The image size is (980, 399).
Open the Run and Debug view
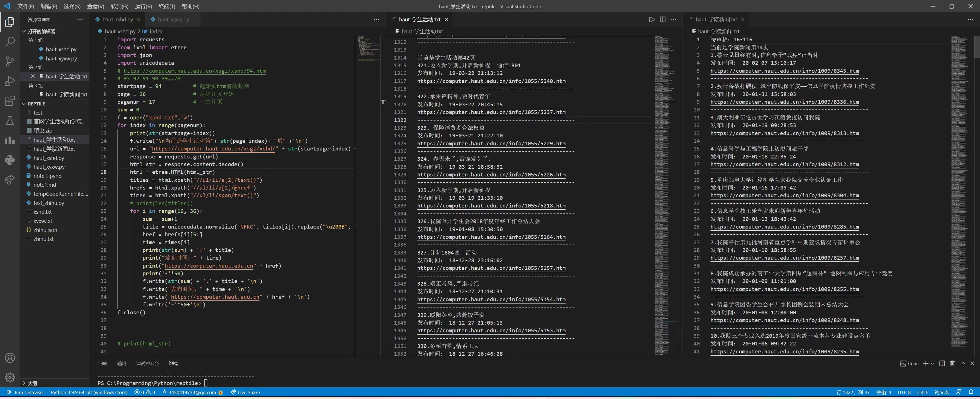click(10, 81)
